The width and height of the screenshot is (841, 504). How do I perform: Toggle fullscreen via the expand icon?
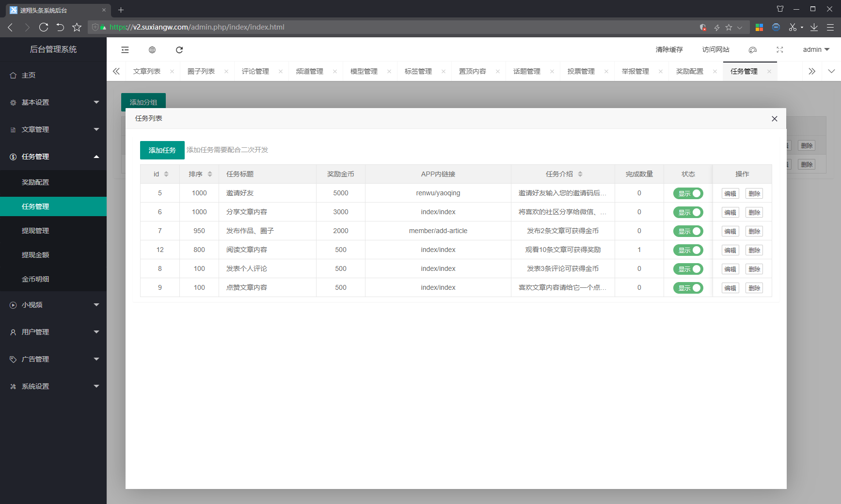[780, 50]
